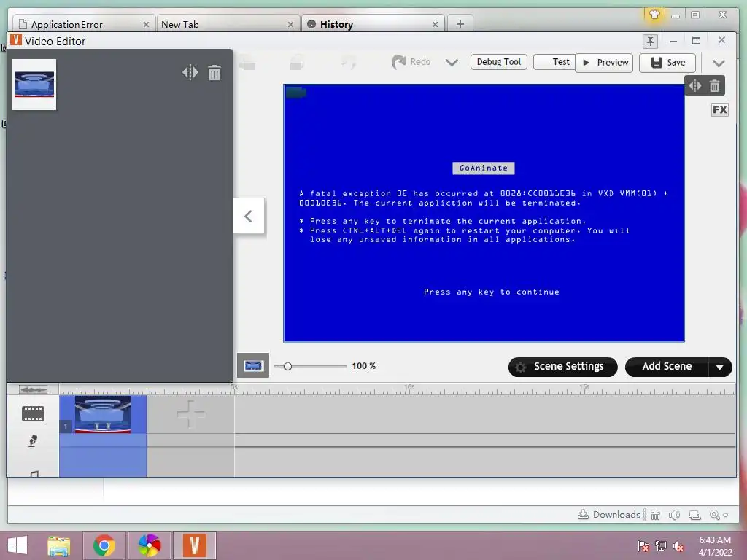Select scene 1 clip in the timeline
Screen dimensions: 747x560
click(102, 414)
